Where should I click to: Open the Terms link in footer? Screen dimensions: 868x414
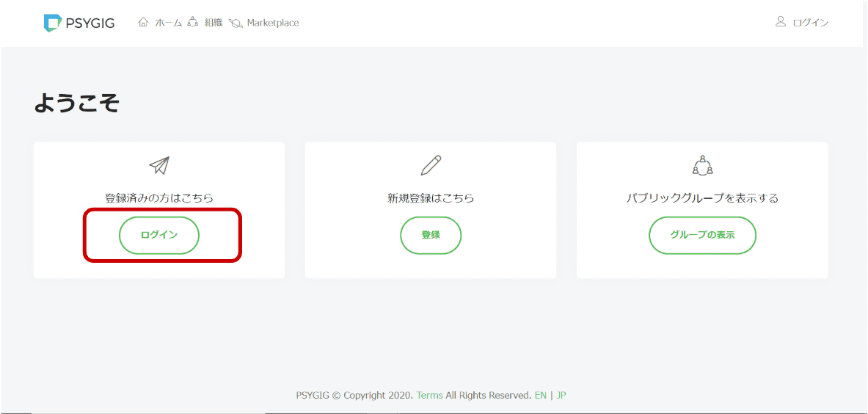click(429, 395)
